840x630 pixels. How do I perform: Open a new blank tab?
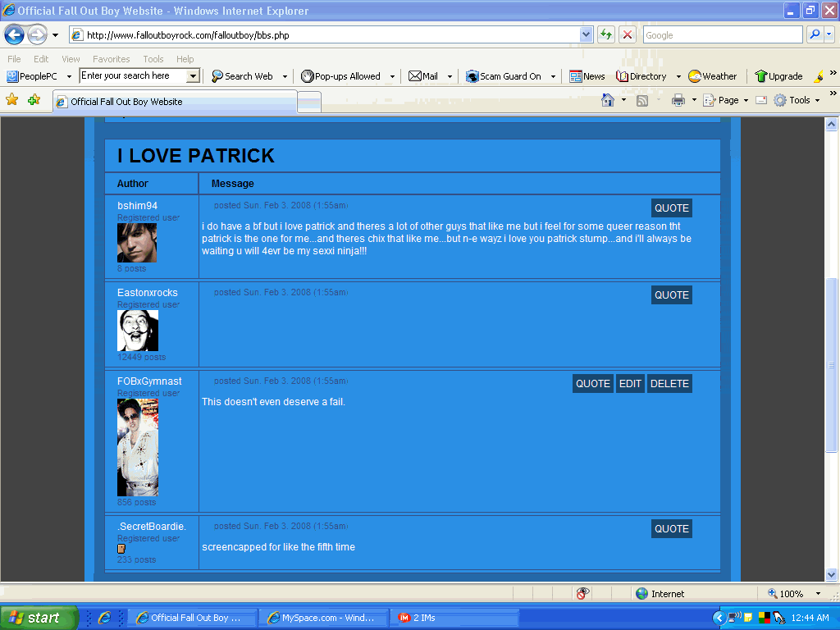(x=309, y=102)
